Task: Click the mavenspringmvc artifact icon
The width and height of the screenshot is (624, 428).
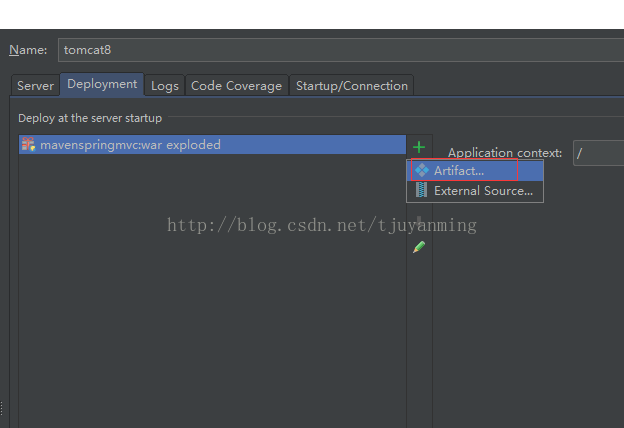Action: point(28,145)
